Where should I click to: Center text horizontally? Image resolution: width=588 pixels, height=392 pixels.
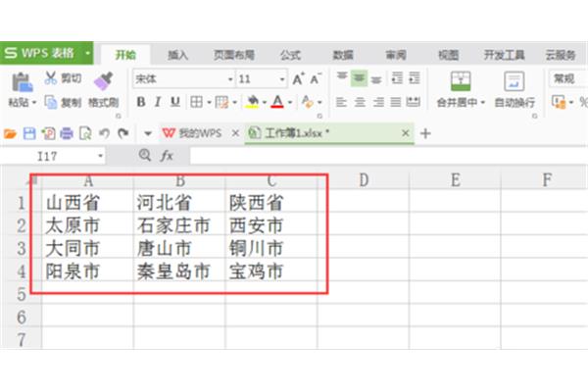click(x=360, y=102)
